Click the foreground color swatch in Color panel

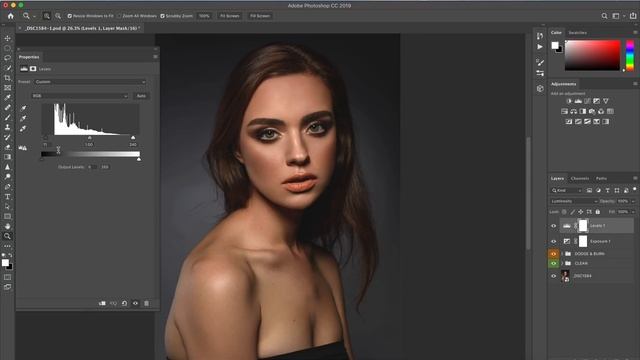[x=555, y=45]
